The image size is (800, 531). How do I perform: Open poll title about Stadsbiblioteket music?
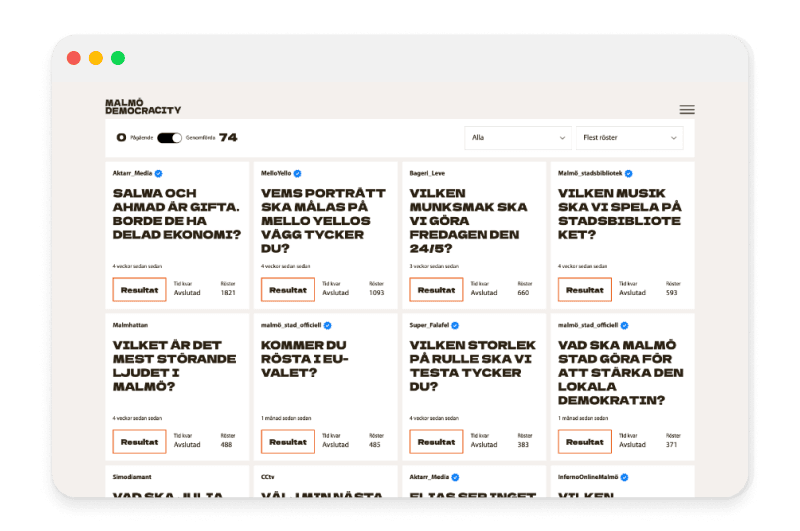(x=620, y=213)
